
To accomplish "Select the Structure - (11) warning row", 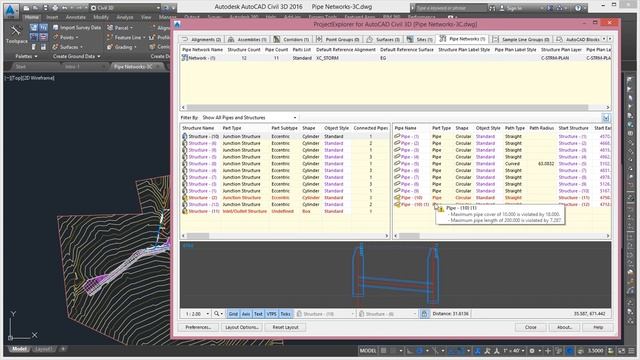I will (x=284, y=211).
